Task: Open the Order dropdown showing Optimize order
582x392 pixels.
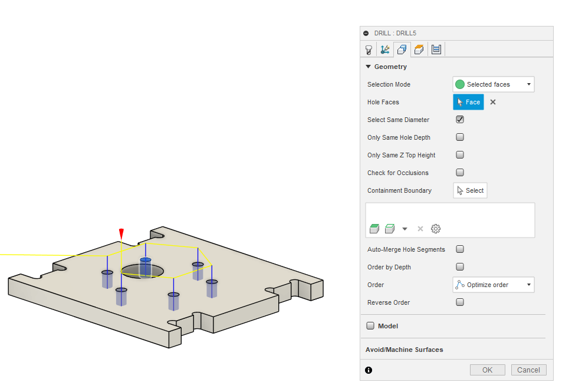Action: [494, 285]
